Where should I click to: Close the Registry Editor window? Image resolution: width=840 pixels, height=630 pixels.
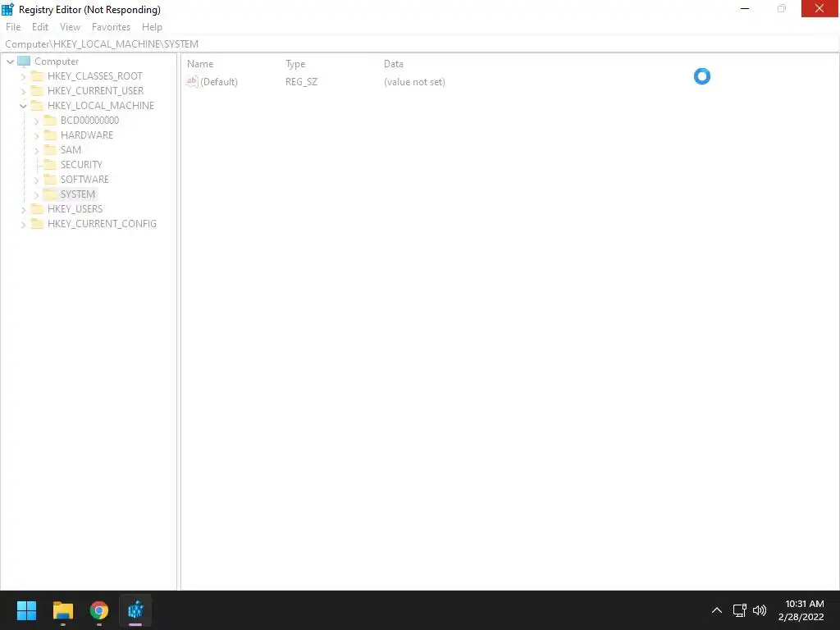pyautogui.click(x=819, y=8)
